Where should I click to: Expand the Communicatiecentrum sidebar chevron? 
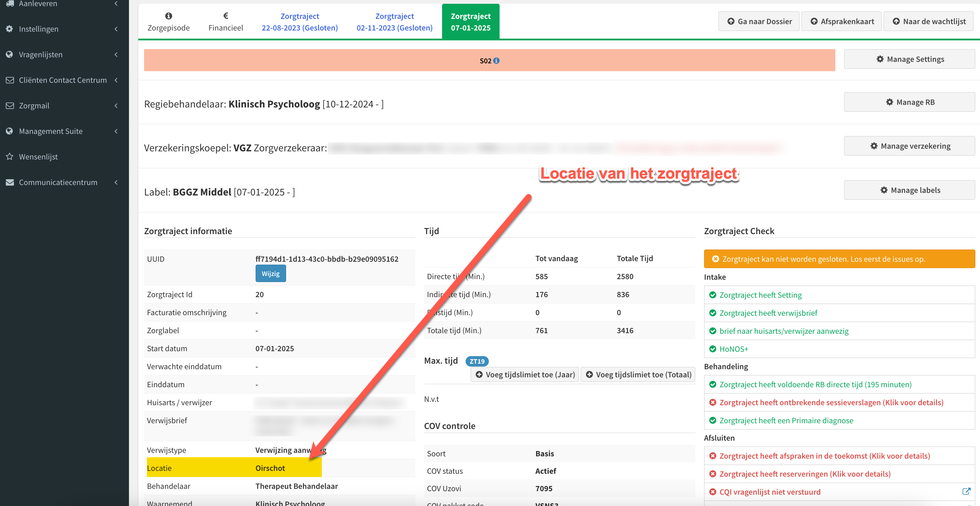coord(116,182)
